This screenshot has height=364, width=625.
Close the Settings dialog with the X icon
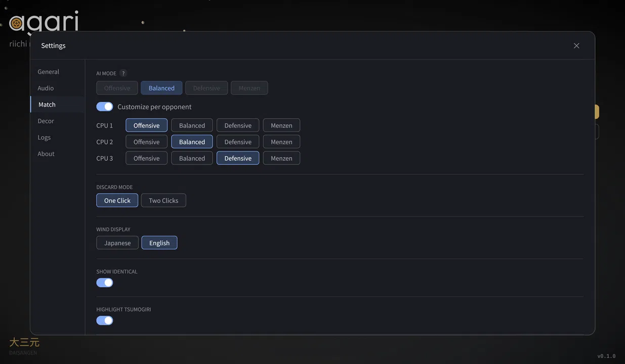(576, 45)
